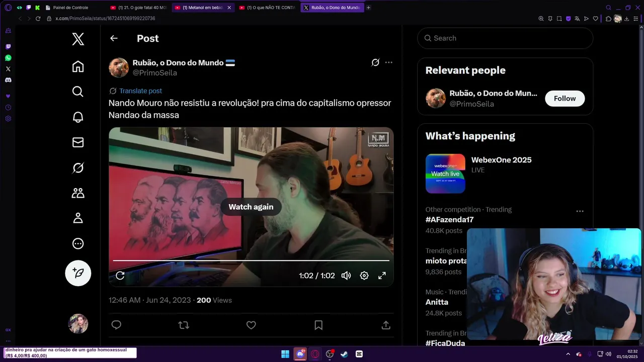
Task: Close the 'Metanol em bebida' tab
Action: point(229,8)
